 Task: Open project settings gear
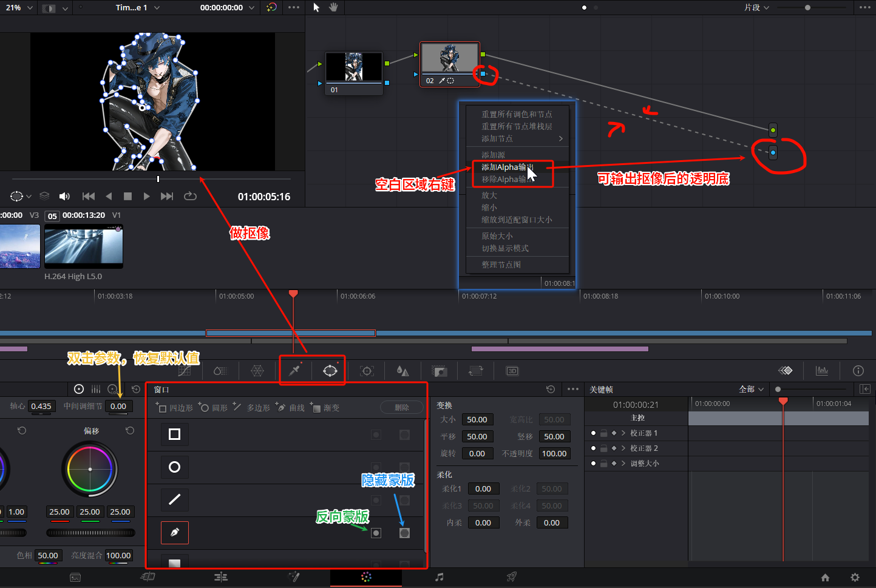855,578
